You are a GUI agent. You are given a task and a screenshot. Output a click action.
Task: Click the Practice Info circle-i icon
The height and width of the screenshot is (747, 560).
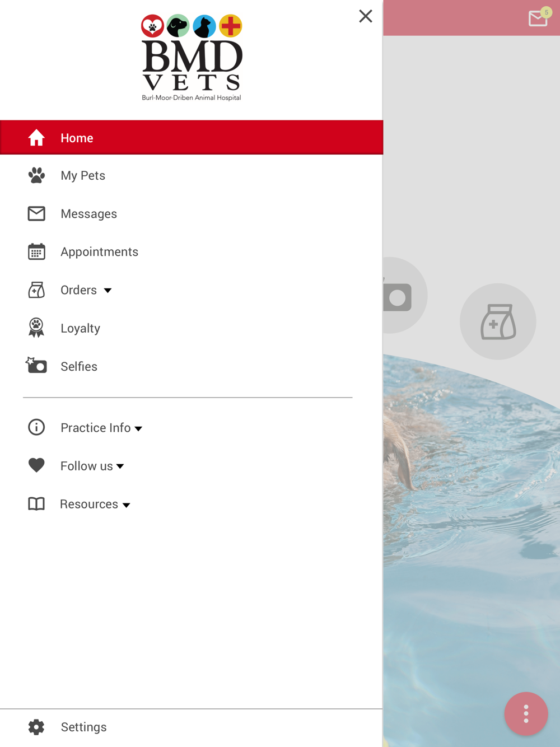36,427
